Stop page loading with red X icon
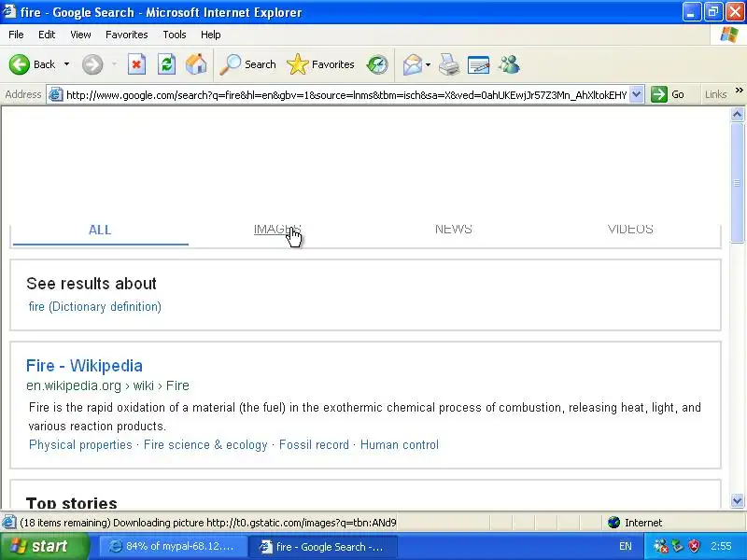The image size is (747, 560). 136,64
